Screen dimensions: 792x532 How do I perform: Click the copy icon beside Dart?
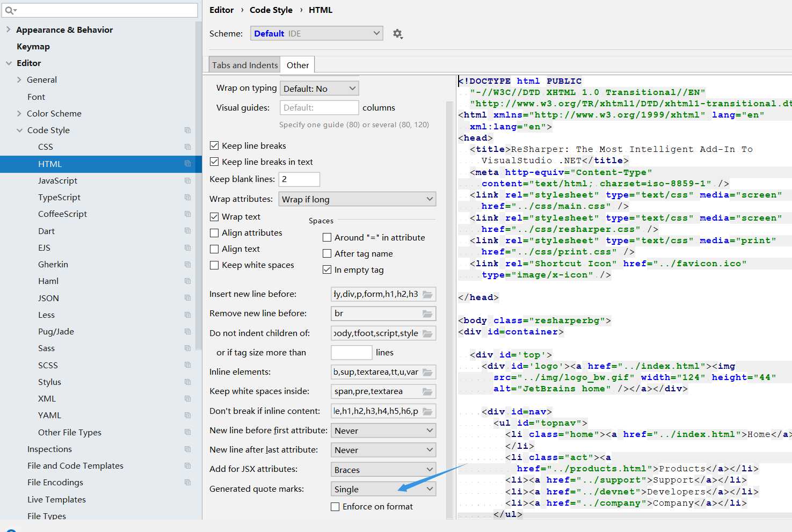pos(187,231)
